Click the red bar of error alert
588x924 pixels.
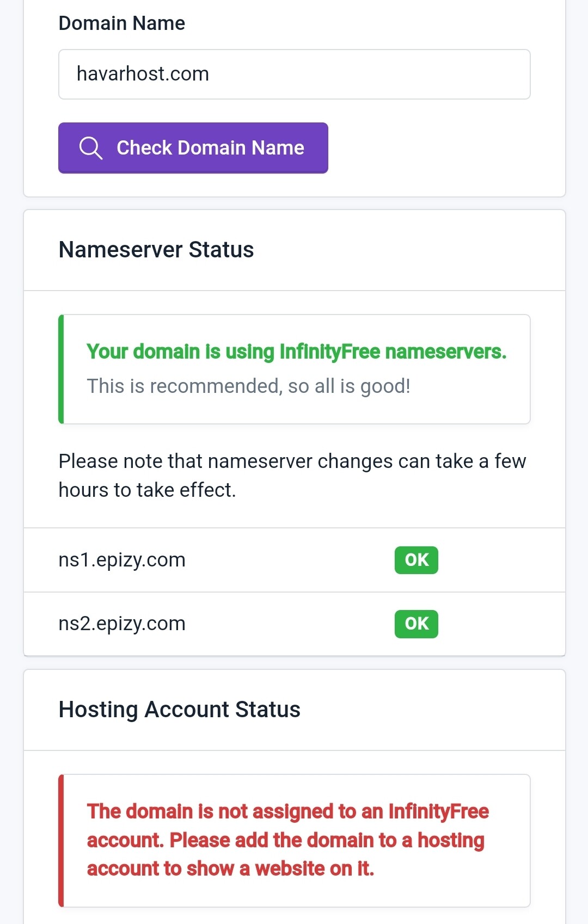pos(61,840)
